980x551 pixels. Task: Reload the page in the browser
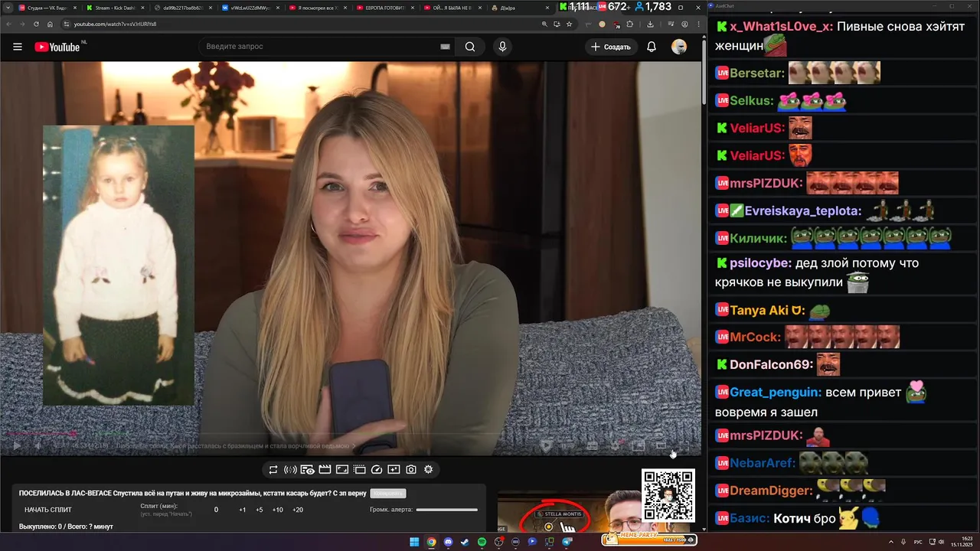pyautogui.click(x=36, y=24)
